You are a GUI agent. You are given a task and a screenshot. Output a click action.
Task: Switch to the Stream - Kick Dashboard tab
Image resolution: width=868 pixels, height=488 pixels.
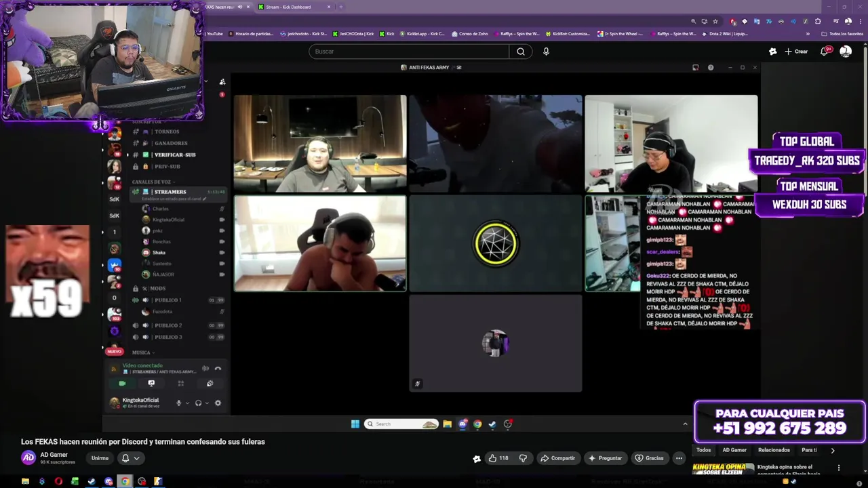pos(295,7)
